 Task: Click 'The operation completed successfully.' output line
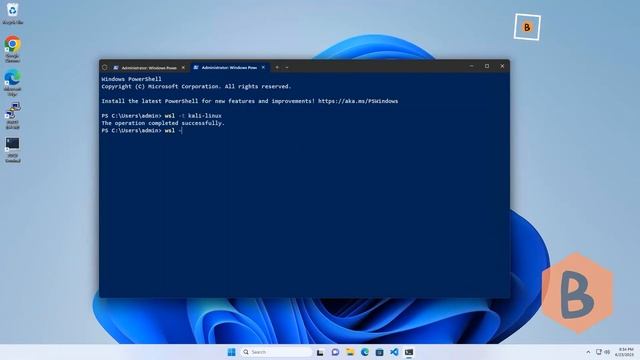(x=163, y=123)
